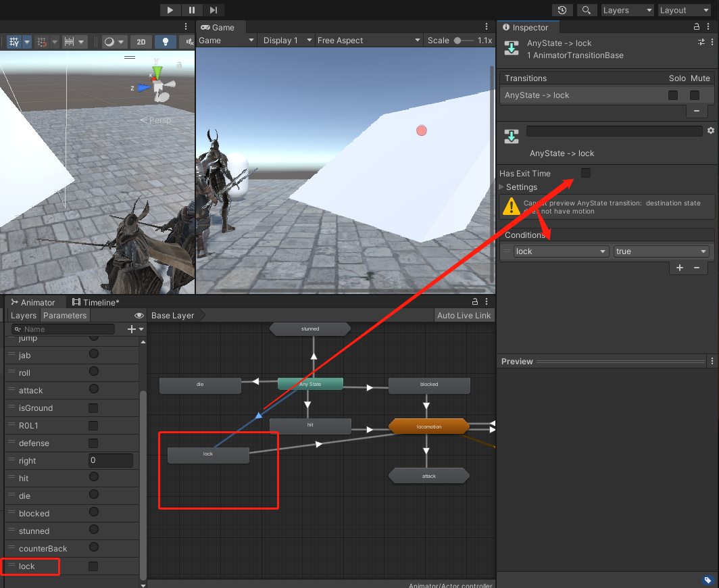The height and width of the screenshot is (588, 719).
Task: Click the search magnifier in top toolbar
Action: (587, 10)
